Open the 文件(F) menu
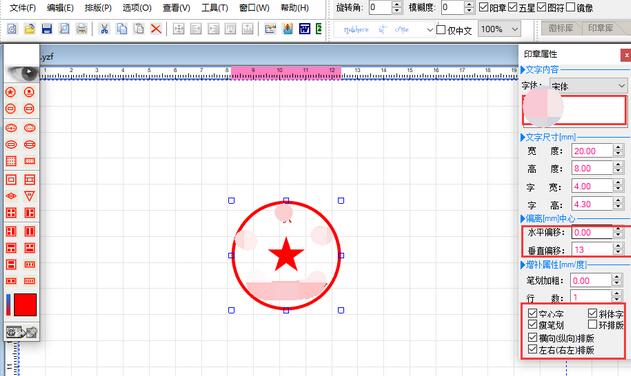This screenshot has width=631, height=376. (x=23, y=8)
